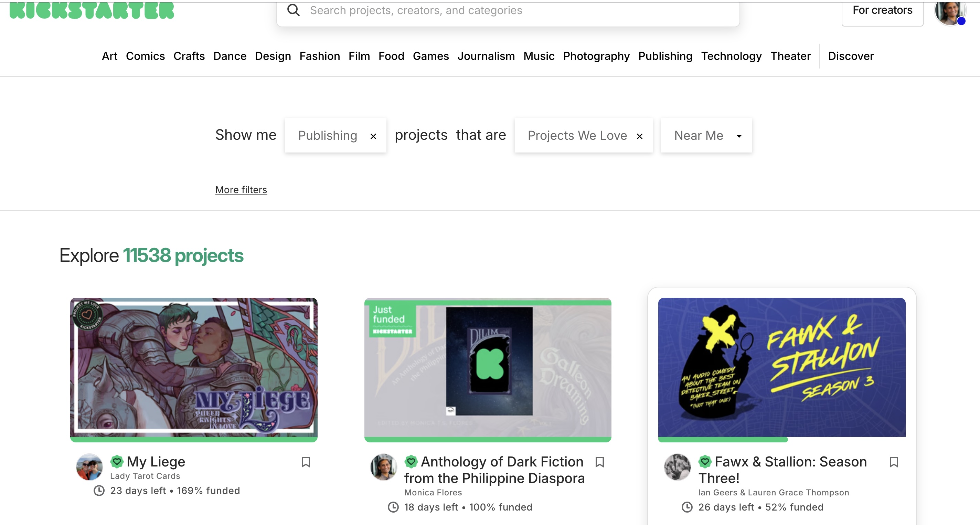
Task: Bookmark Anthology of Dark Fiction project
Action: (x=600, y=462)
